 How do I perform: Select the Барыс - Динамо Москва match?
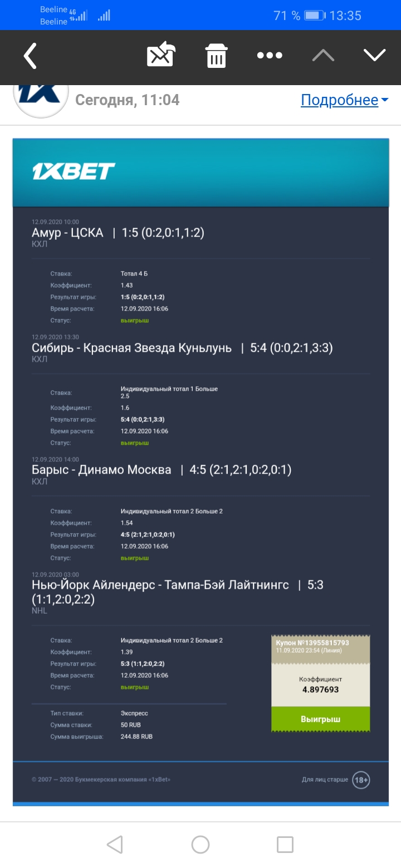101,470
